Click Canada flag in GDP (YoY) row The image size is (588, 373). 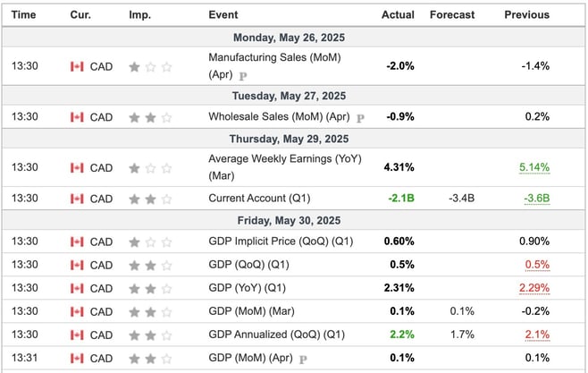[77, 289]
